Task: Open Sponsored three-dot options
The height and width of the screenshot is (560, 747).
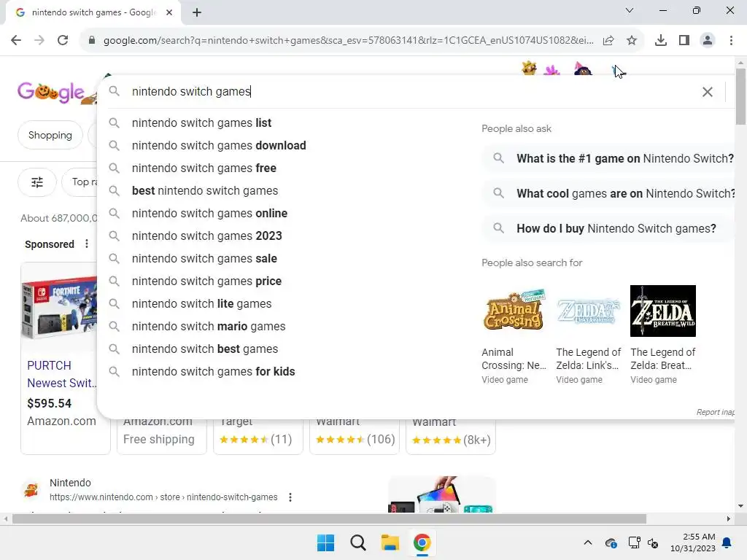Action: tap(86, 244)
